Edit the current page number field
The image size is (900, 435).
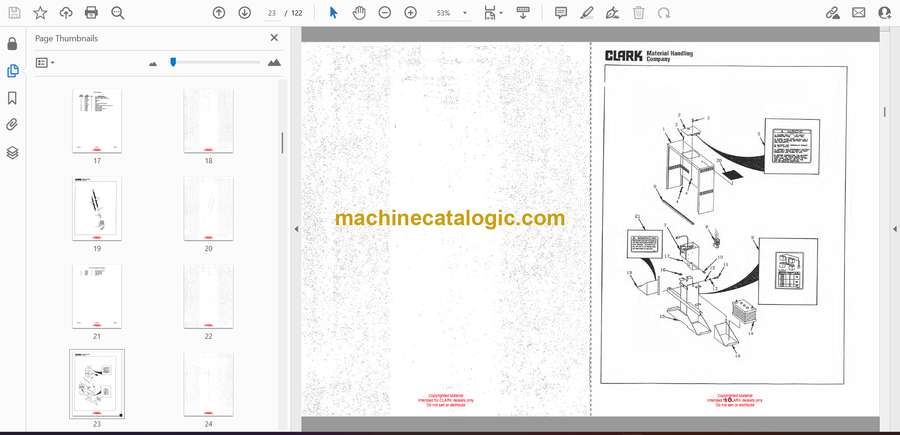[x=272, y=13]
